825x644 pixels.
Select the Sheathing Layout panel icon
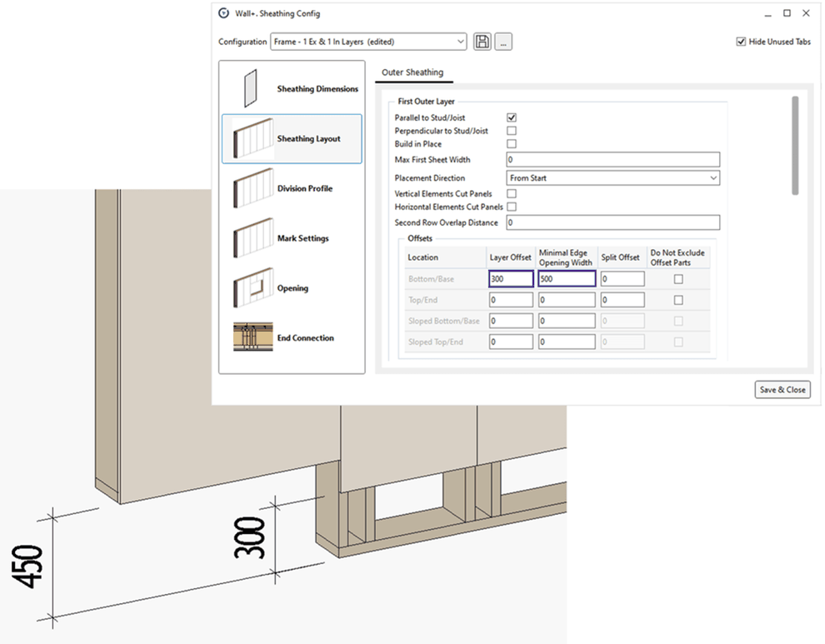click(253, 138)
